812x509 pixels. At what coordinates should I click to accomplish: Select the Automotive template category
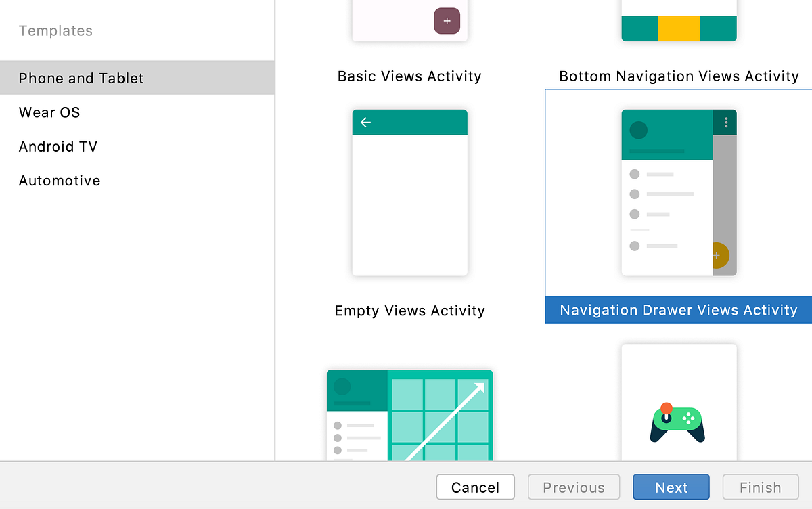tap(60, 181)
